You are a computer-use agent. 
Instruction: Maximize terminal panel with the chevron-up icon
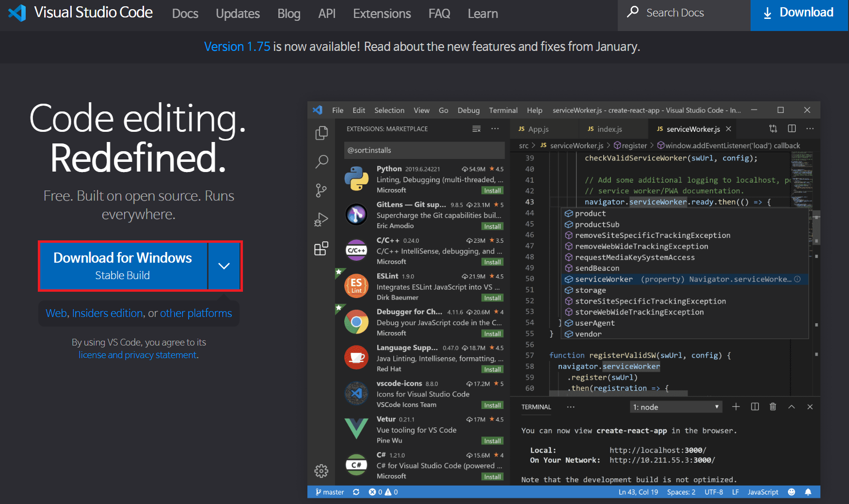point(792,407)
